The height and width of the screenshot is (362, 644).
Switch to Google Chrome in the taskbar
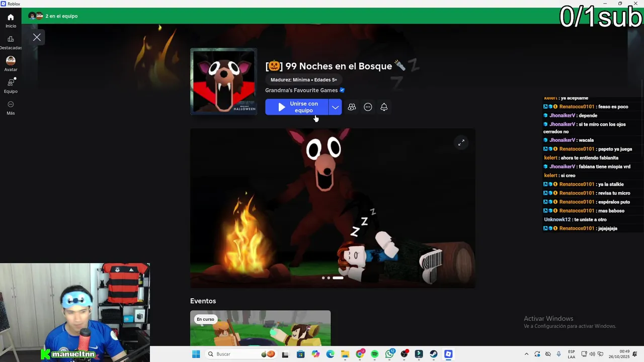(360, 354)
